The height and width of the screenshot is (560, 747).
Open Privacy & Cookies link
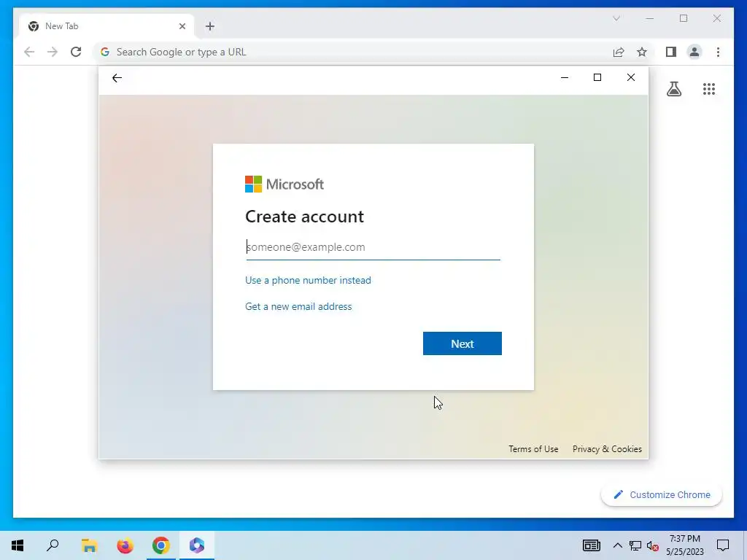(607, 449)
